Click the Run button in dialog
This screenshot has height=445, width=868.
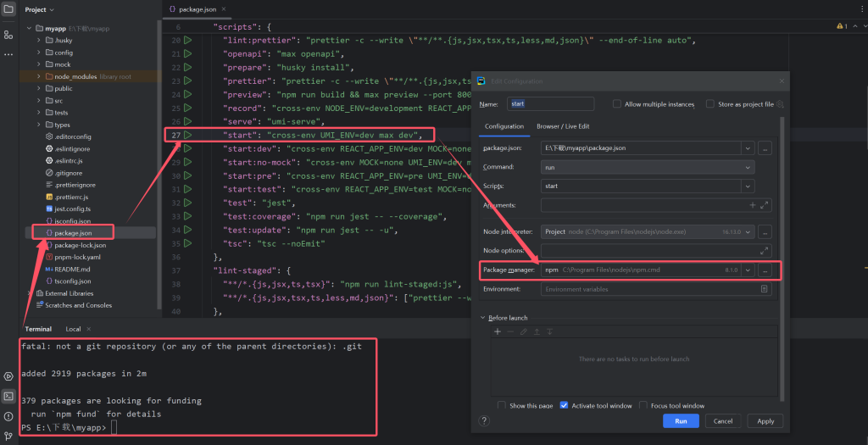pos(681,421)
